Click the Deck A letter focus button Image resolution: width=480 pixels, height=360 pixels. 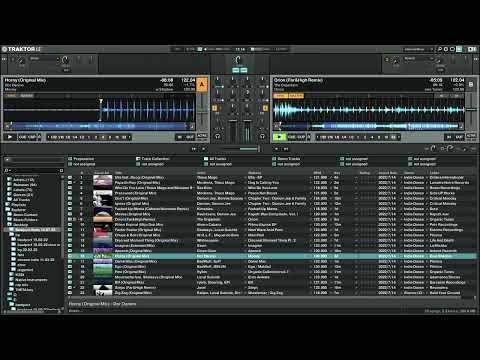click(202, 85)
